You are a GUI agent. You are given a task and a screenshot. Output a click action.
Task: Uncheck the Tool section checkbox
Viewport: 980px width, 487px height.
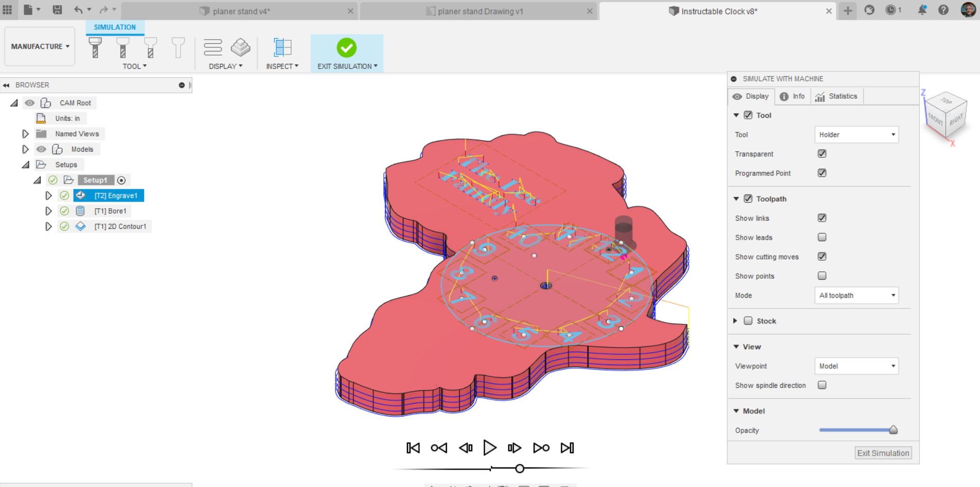[748, 115]
